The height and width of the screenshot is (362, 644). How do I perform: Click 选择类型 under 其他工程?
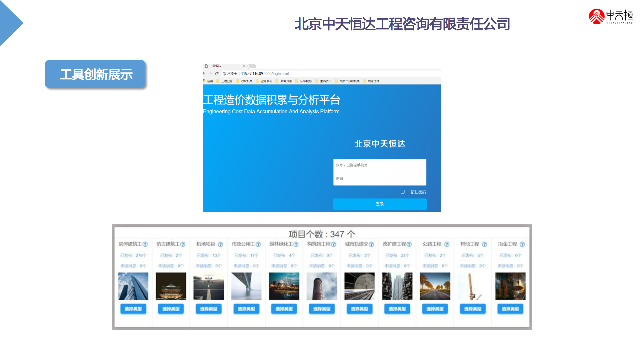[473, 309]
